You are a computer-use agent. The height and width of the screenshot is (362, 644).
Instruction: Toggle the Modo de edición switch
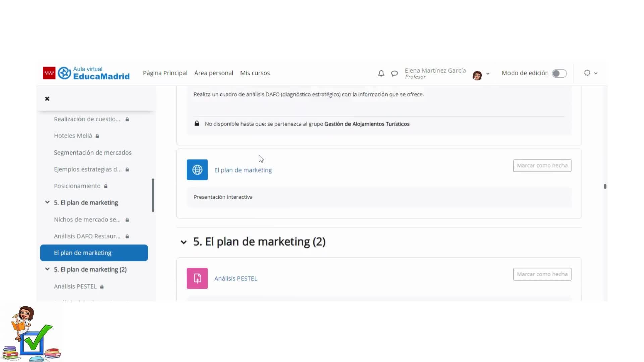559,73
